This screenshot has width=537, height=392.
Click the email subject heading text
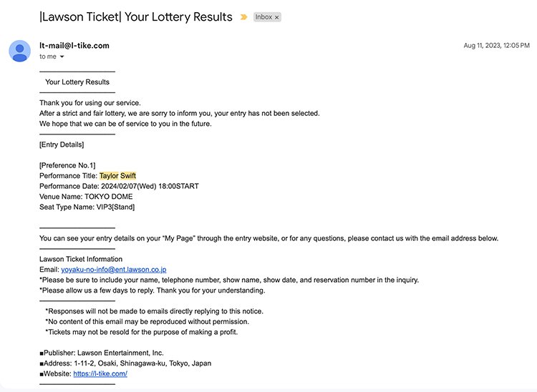pos(136,17)
